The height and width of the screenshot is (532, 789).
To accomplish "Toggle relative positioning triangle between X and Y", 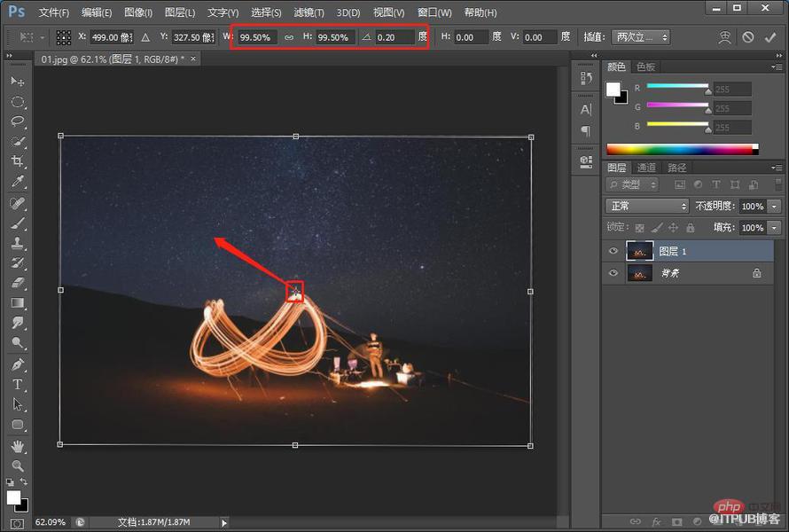I will 145,37.
